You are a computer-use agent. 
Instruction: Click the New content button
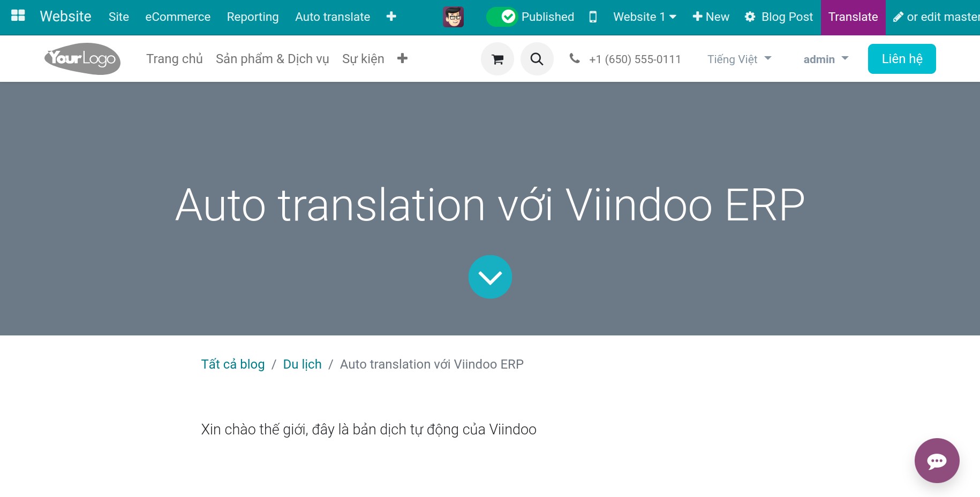coord(711,17)
